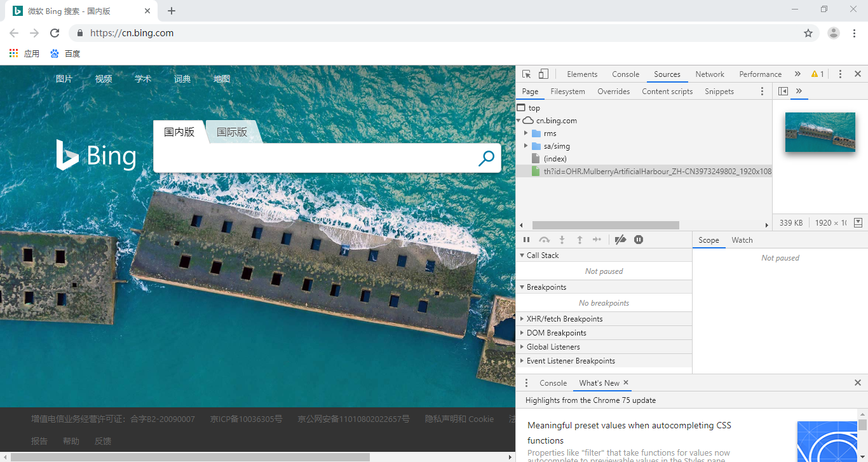The height and width of the screenshot is (462, 868).
Task: Open a new Chrome tab
Action: (172, 11)
